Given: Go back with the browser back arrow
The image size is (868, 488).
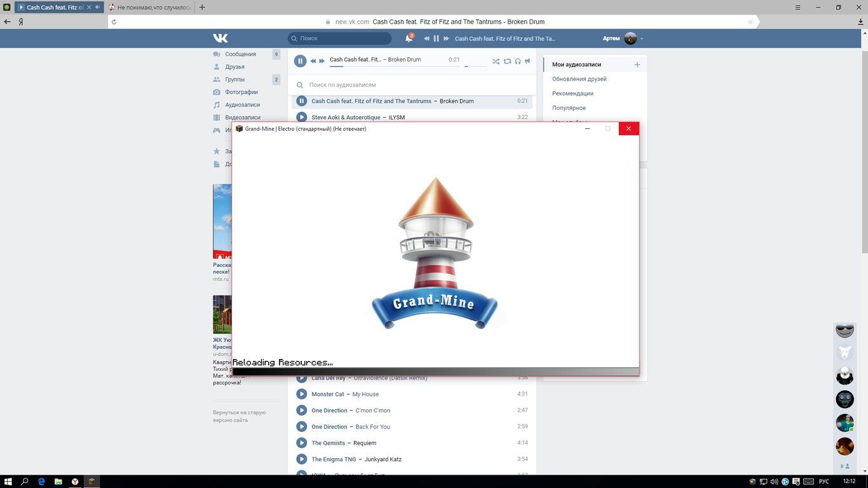Looking at the screenshot, I should [x=7, y=22].
